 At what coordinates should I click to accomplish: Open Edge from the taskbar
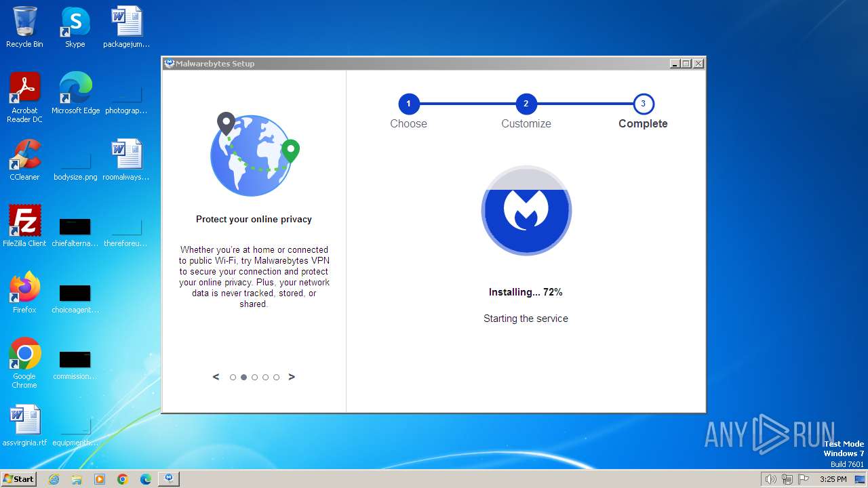(146, 479)
